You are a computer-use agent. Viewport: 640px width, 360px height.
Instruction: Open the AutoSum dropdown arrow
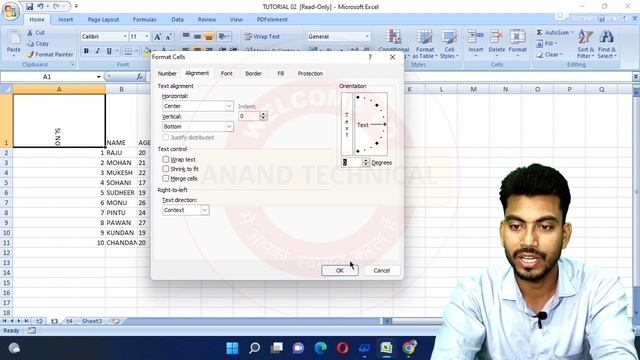(572, 32)
